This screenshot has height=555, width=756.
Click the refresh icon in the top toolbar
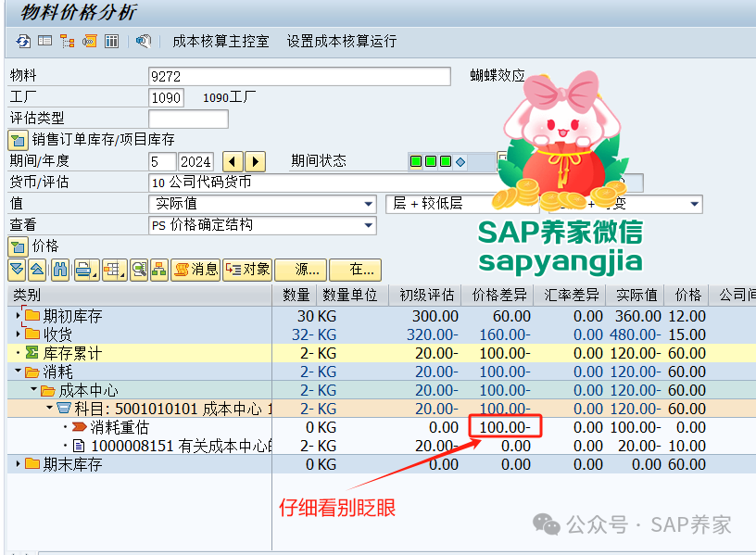[x=22, y=42]
